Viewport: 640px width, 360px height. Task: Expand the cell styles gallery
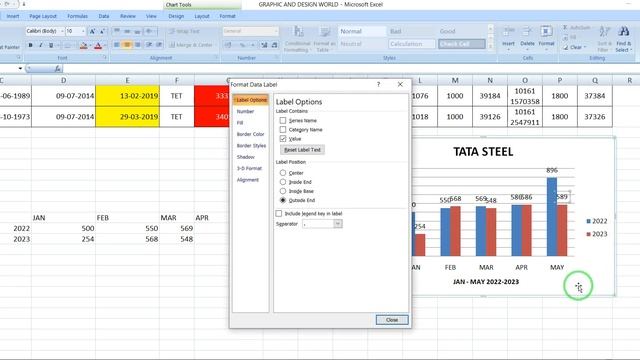(491, 47)
